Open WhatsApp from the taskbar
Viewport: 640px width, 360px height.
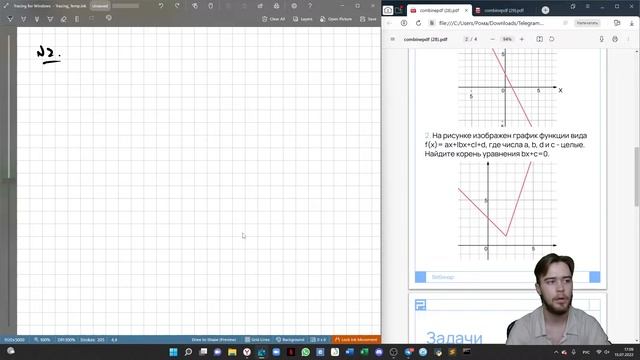click(306, 352)
